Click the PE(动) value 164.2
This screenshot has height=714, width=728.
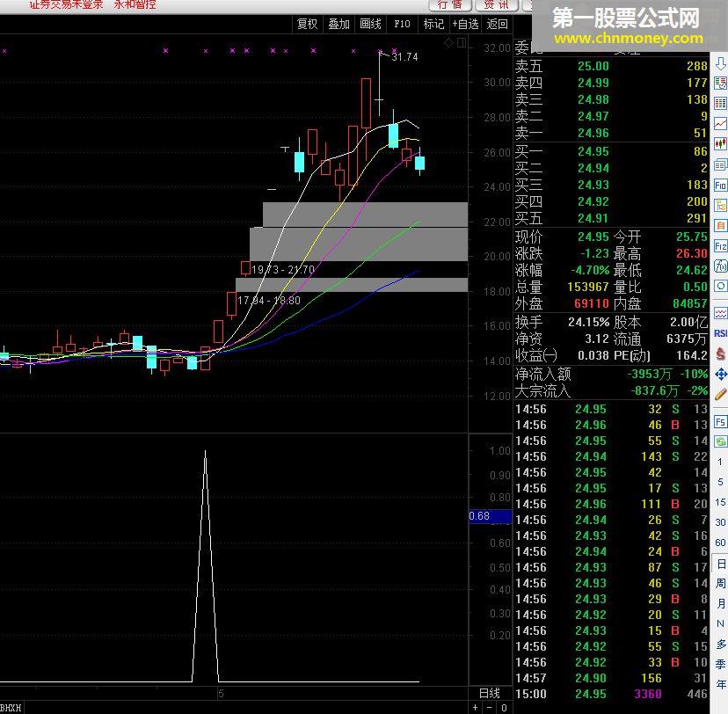691,355
